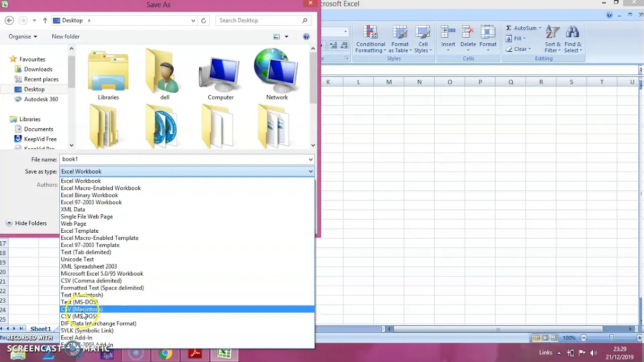Screen dimensions: 644x362
Task: Open the Fill button menu
Action: pyautogui.click(x=516, y=39)
